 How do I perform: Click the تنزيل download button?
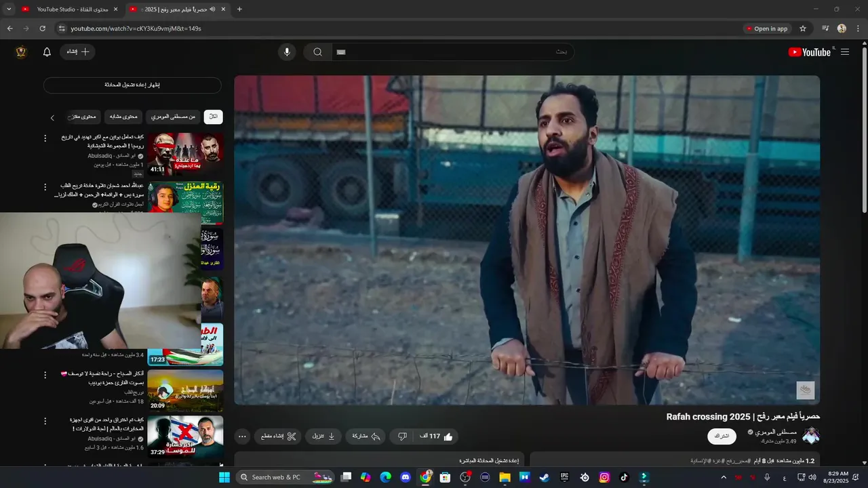pos(323,436)
